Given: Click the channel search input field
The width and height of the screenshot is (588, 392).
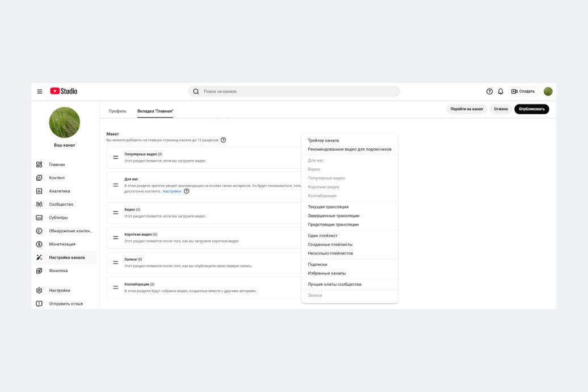Looking at the screenshot, I should [x=294, y=91].
